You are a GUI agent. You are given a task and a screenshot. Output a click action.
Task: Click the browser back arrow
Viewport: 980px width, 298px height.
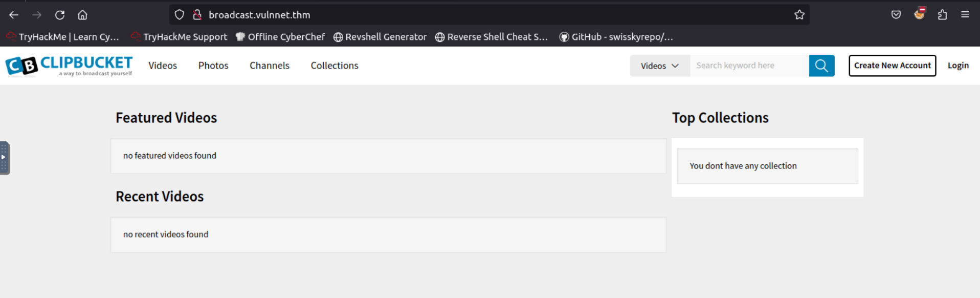pos(14,15)
